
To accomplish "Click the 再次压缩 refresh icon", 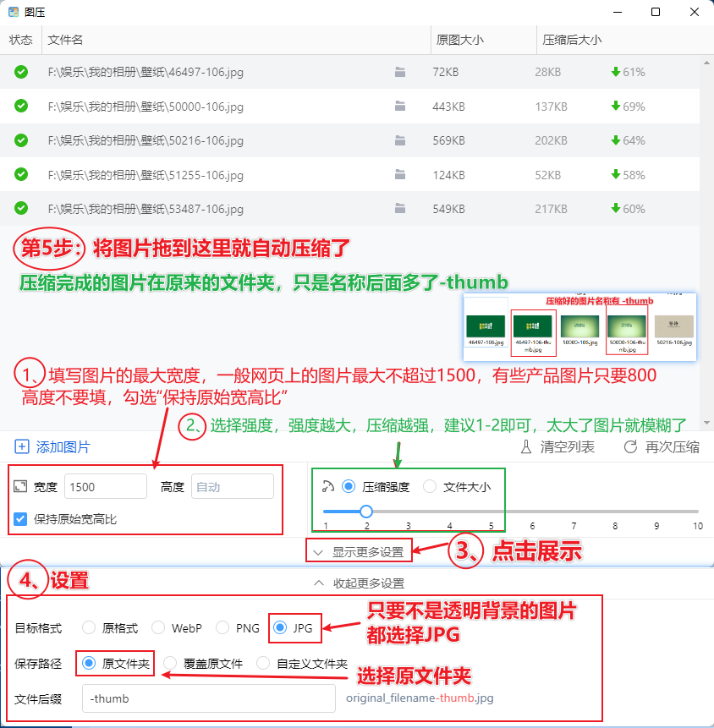I will click(x=630, y=446).
